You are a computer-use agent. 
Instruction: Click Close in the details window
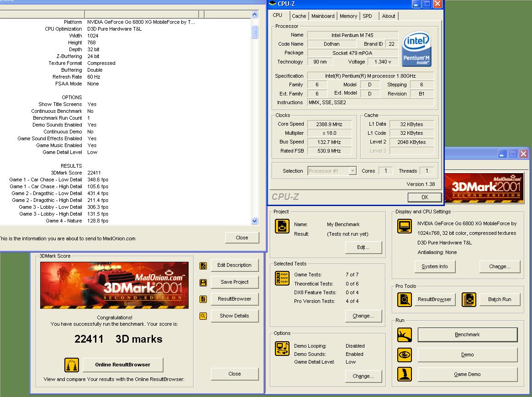242,238
